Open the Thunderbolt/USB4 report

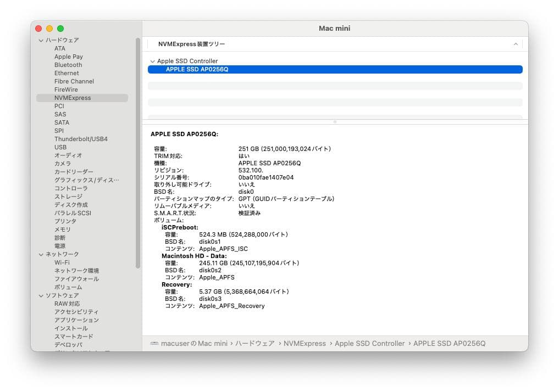[80, 139]
